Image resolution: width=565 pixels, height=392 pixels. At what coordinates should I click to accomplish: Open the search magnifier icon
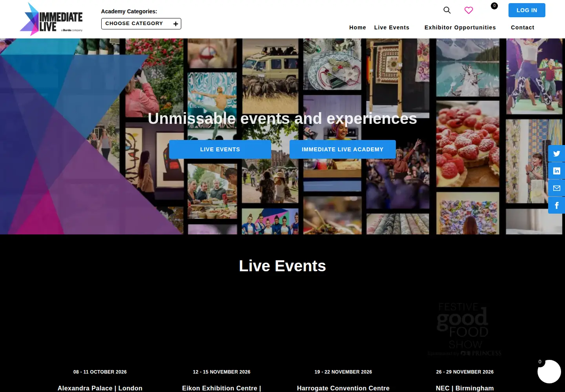pyautogui.click(x=447, y=10)
